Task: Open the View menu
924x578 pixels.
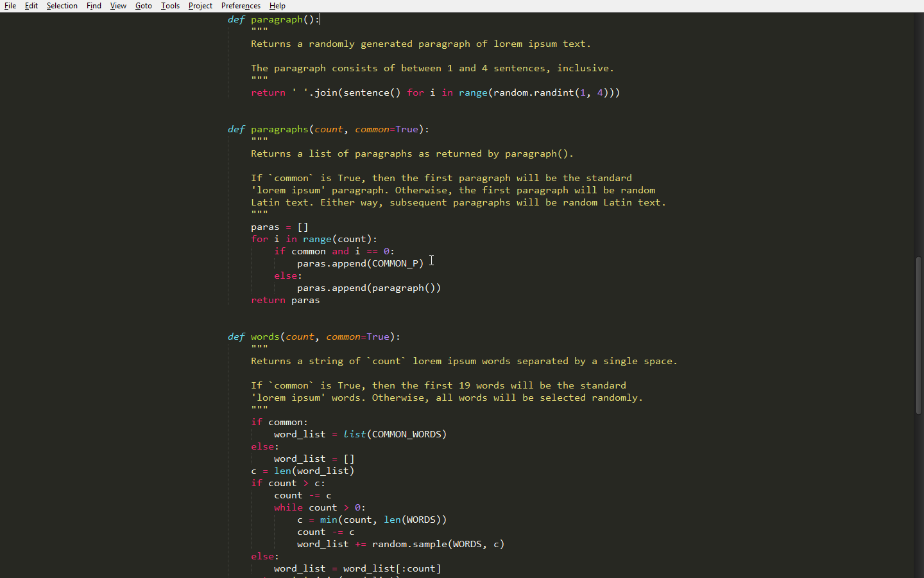Action: [x=118, y=6]
